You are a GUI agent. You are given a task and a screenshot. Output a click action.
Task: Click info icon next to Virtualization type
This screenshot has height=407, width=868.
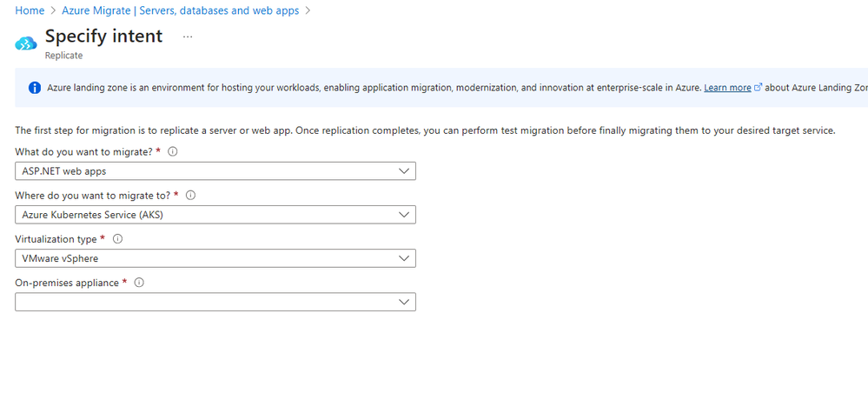pos(117,238)
